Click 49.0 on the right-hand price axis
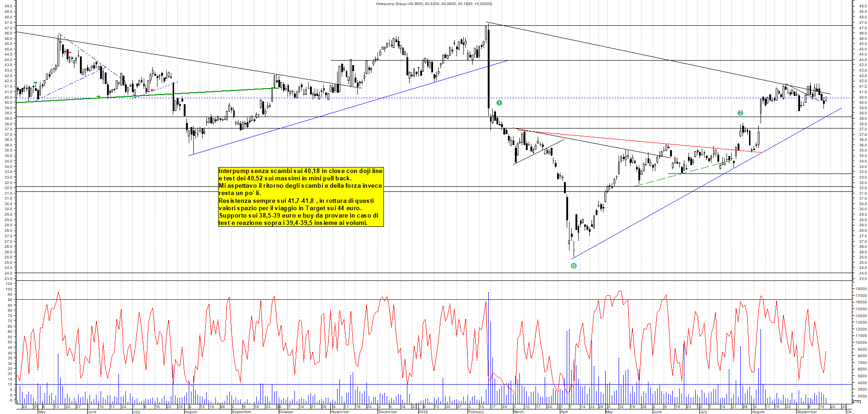The height and width of the screenshot is (414, 868). [862, 6]
